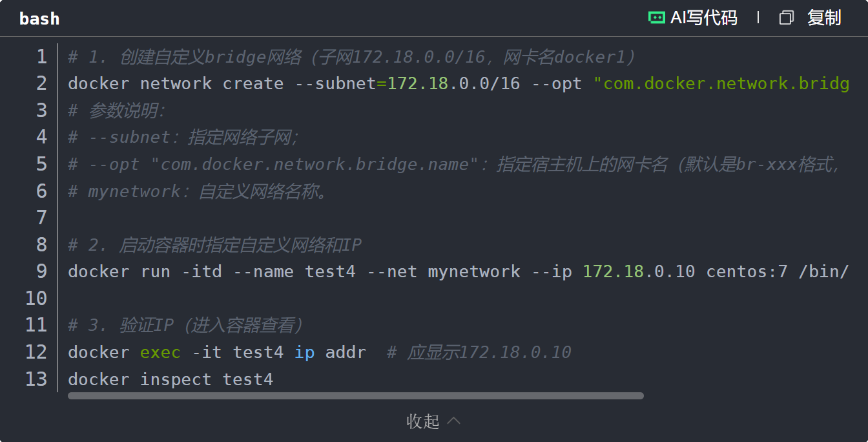
Task: Click the bash language label
Action: (39, 19)
